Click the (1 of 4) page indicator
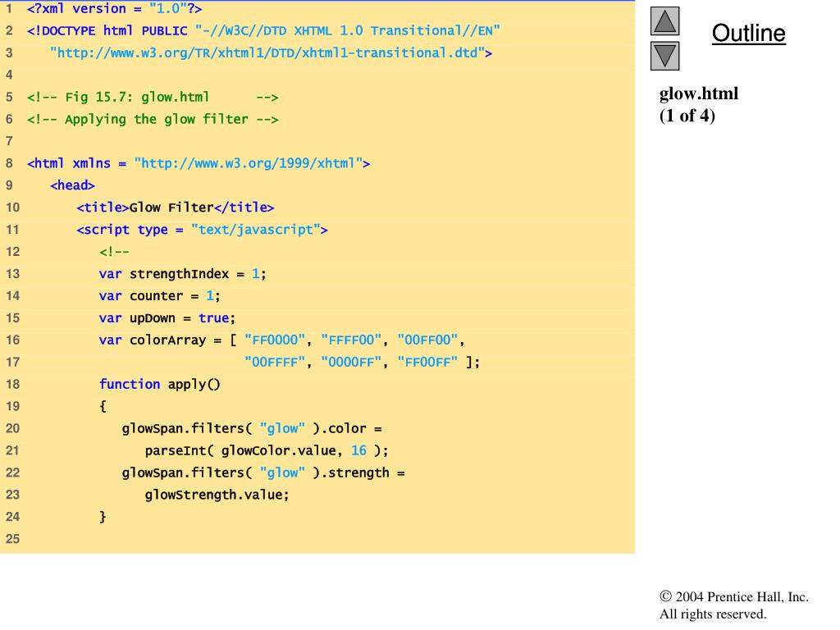This screenshot has width=840, height=630. (687, 116)
